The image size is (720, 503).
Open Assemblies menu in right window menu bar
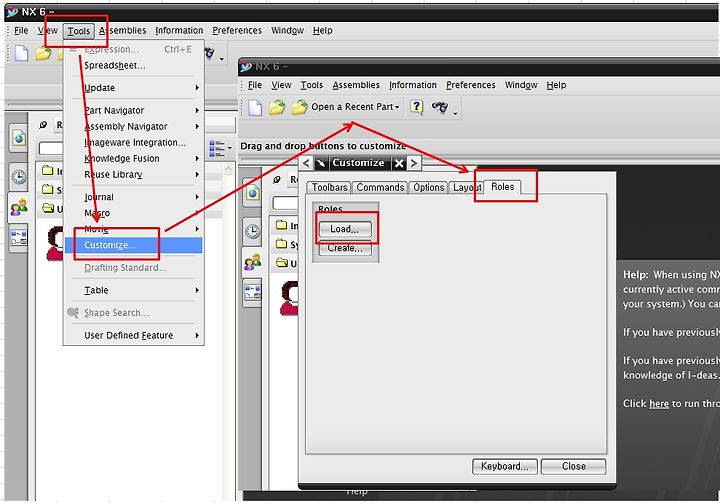pyautogui.click(x=356, y=85)
